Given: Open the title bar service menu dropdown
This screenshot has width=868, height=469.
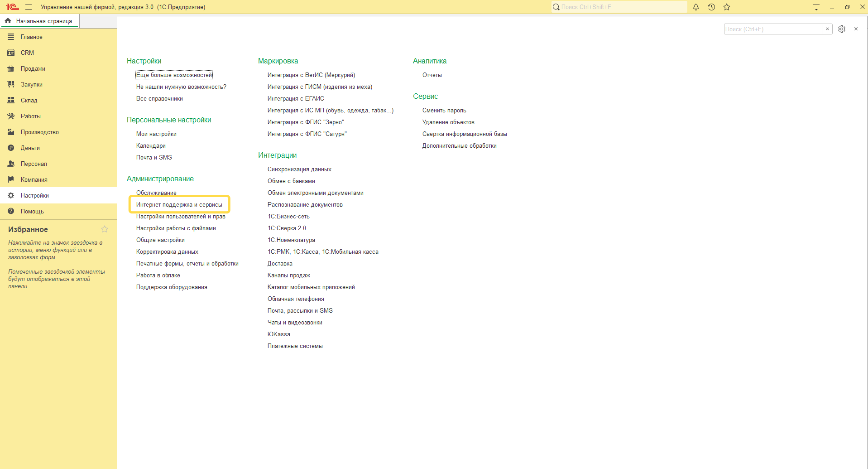Looking at the screenshot, I should (x=816, y=7).
